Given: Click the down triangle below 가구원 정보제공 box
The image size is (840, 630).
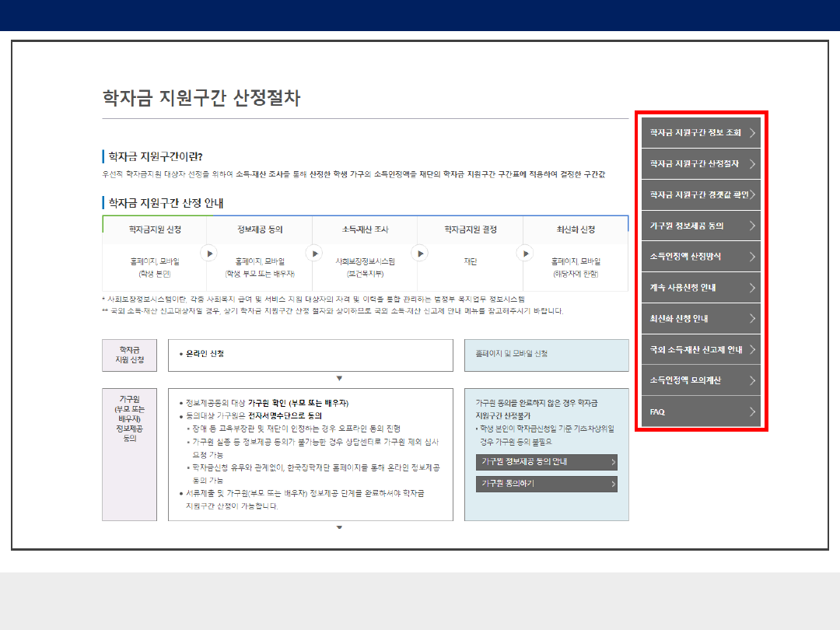Looking at the screenshot, I should (339, 527).
